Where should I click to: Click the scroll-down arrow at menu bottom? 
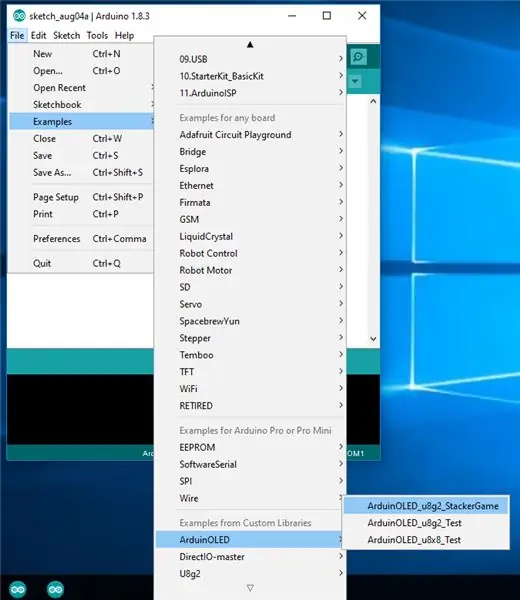point(250,587)
